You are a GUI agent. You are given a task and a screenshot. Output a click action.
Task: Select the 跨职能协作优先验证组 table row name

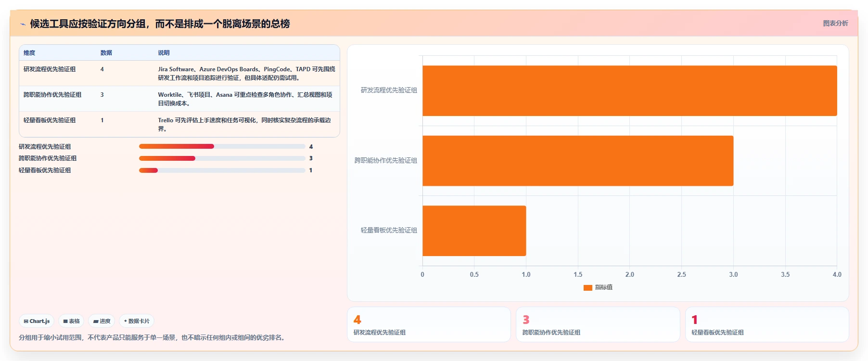(52, 95)
